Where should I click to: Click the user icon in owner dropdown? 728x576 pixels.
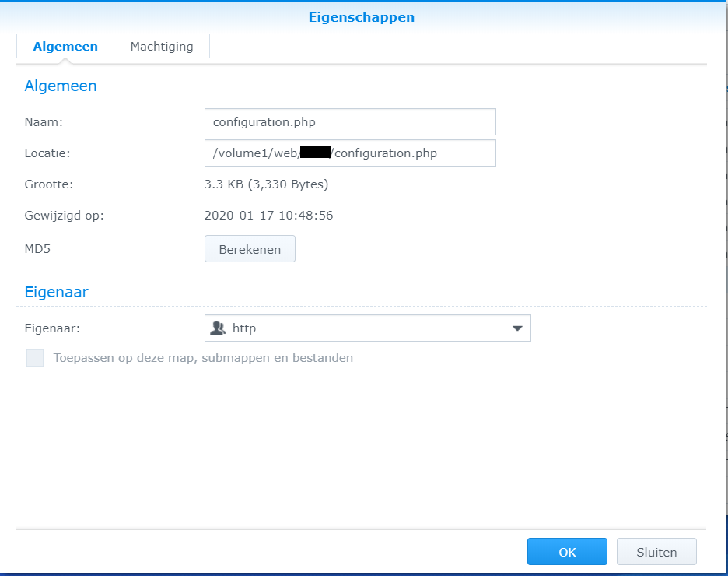click(x=218, y=328)
